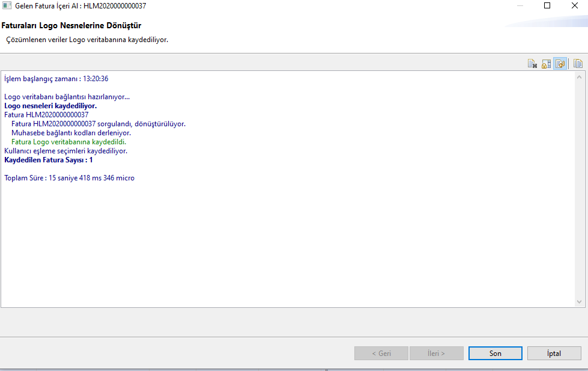The width and height of the screenshot is (588, 371).
Task: Toggle the word wrap icon in log toolbar
Action: coord(560,64)
